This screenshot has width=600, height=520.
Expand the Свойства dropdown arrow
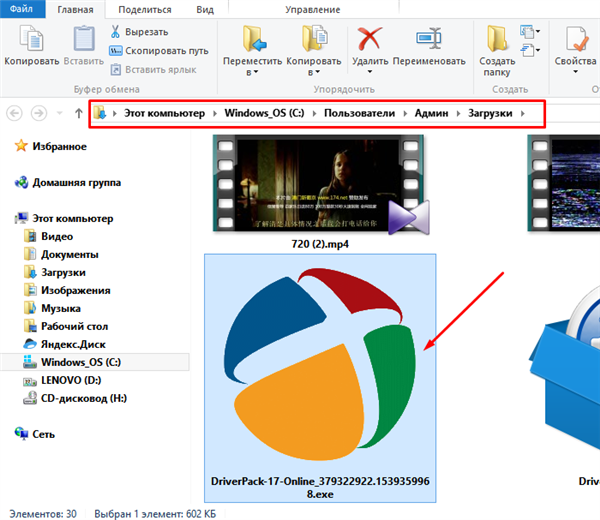pos(576,72)
